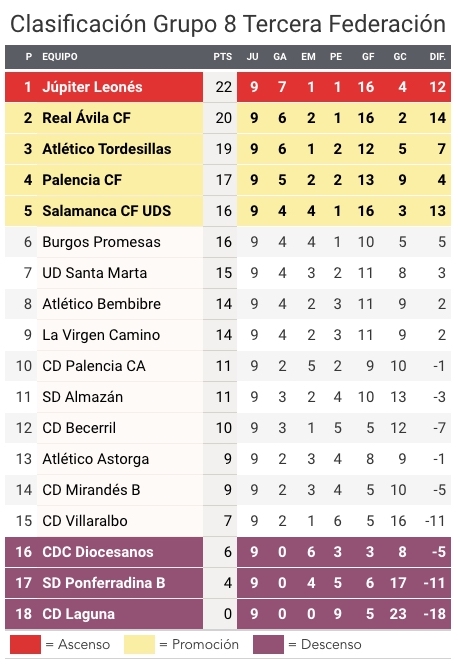Viewport: 460px width, 670px height.
Task: Open the Real Ávila CF team name
Action: [86, 118]
